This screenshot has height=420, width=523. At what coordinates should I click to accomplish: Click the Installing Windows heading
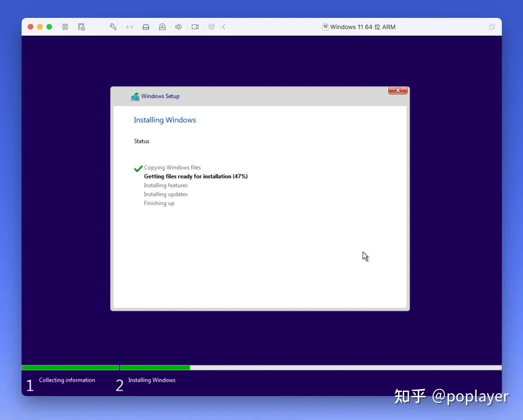pos(165,120)
